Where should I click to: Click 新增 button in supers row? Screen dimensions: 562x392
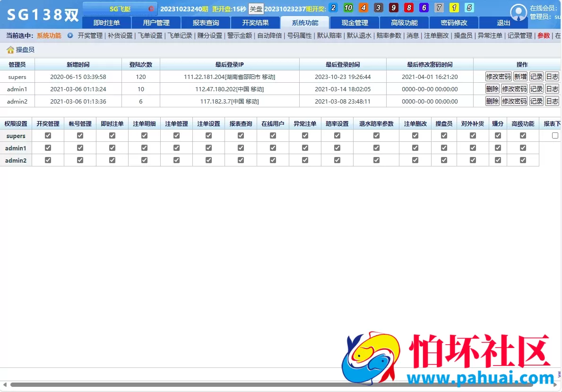coord(520,77)
